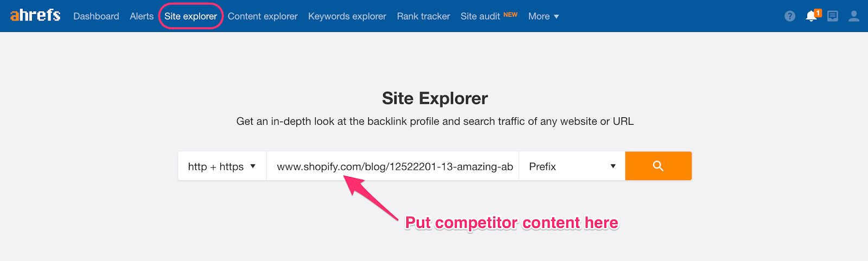
Task: Click the 'Put competitor content here' annotation
Action: click(x=512, y=222)
